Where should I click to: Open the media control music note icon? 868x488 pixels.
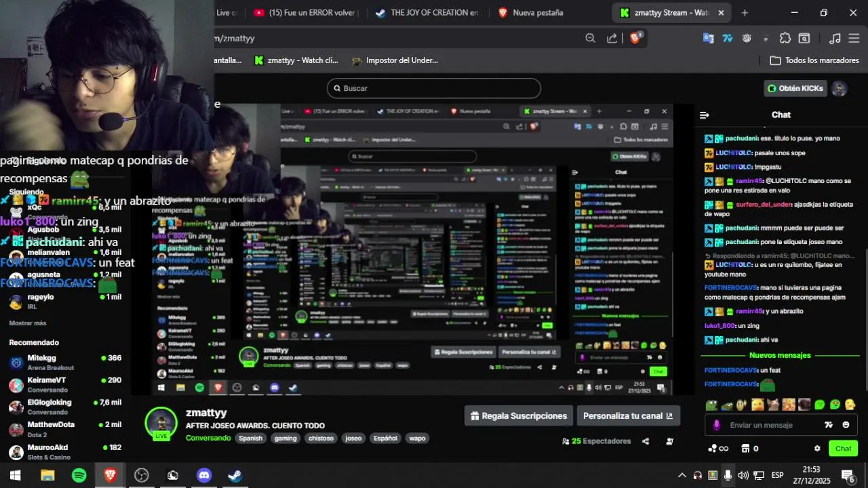point(835,38)
